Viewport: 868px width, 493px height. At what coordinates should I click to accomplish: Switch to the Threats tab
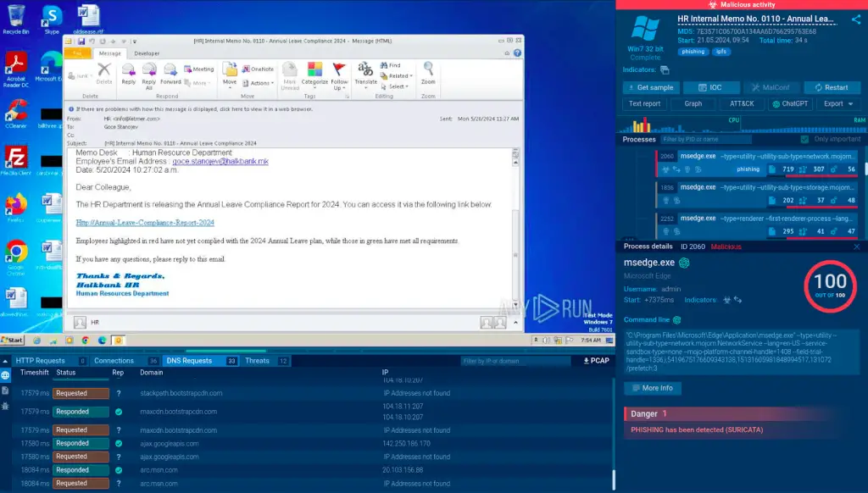(x=266, y=361)
